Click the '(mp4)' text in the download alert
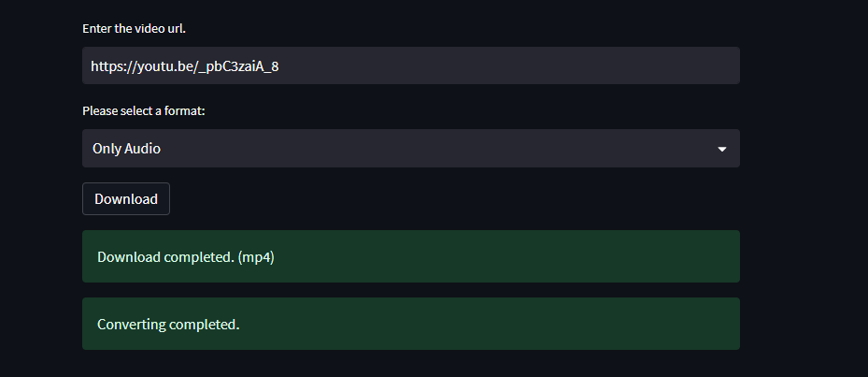This screenshot has height=377, width=868. pyautogui.click(x=256, y=257)
